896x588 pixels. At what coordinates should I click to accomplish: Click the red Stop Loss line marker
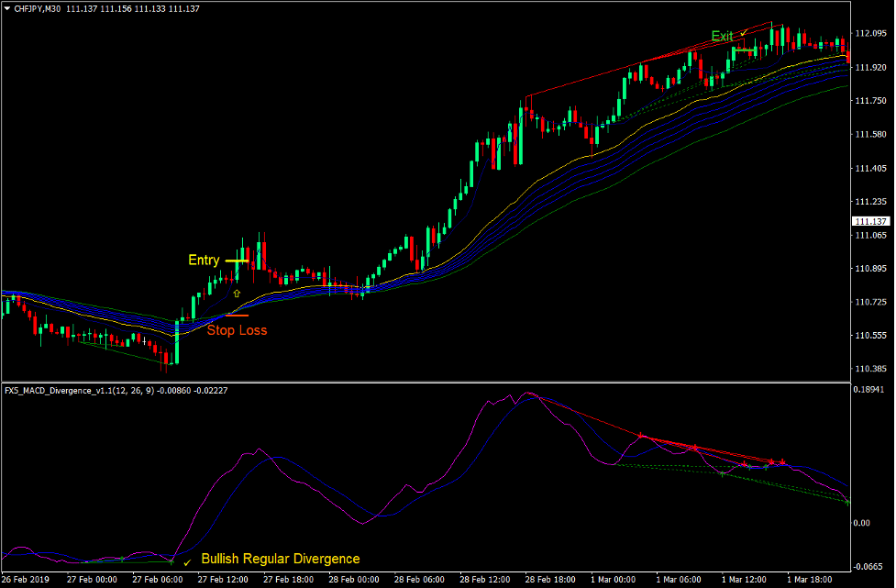[237, 316]
